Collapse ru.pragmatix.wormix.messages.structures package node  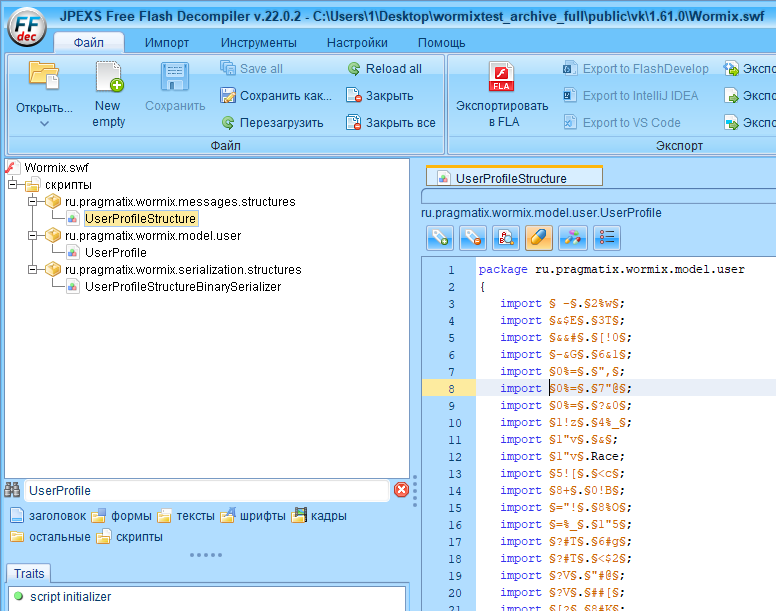tap(33, 201)
